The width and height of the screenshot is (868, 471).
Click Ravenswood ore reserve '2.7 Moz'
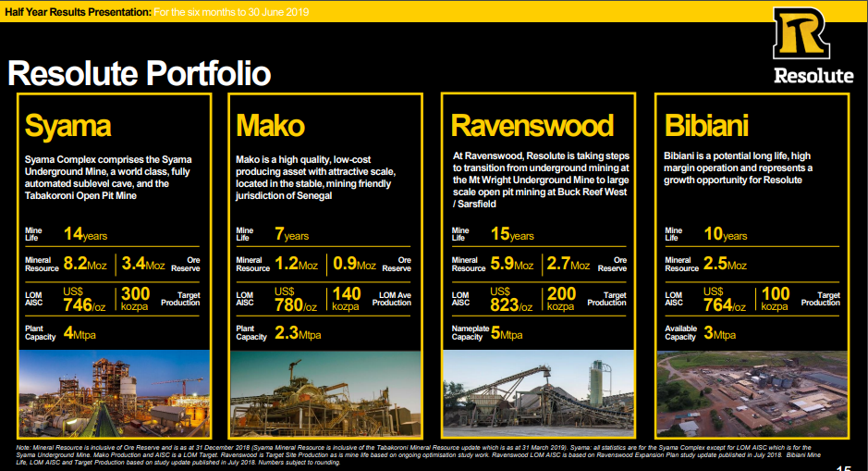[x=568, y=263]
